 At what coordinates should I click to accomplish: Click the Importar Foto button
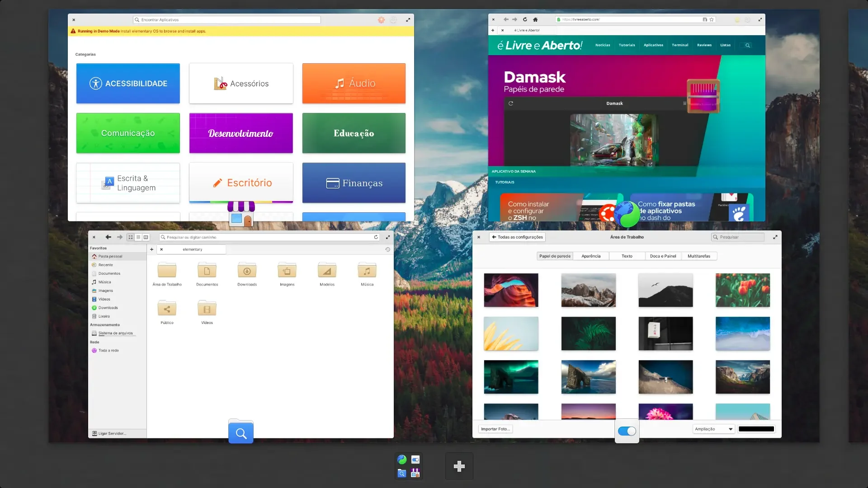point(495,429)
